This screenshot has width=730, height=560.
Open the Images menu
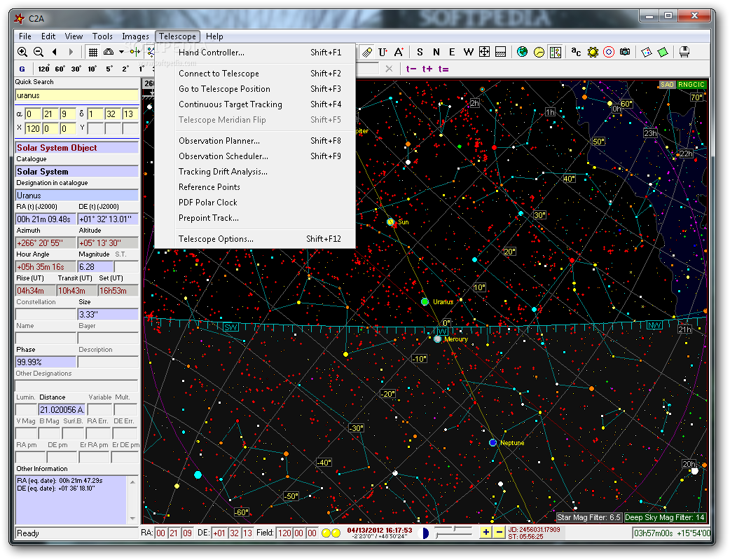135,36
